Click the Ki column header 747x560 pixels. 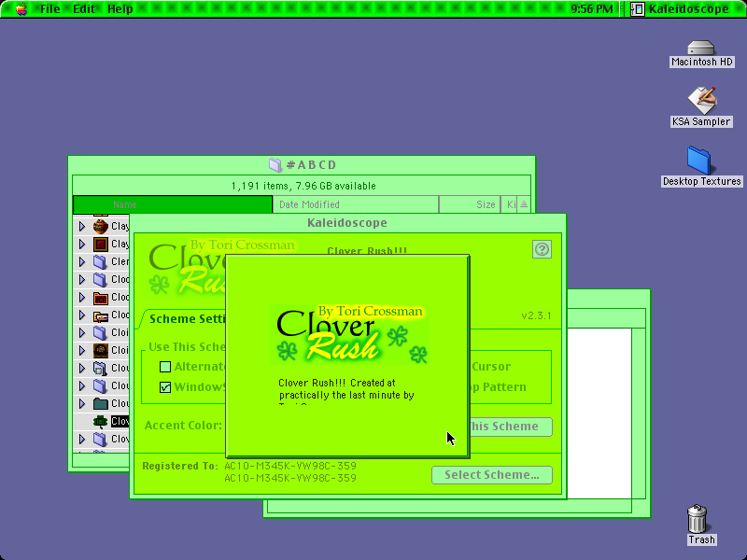pos(509,204)
